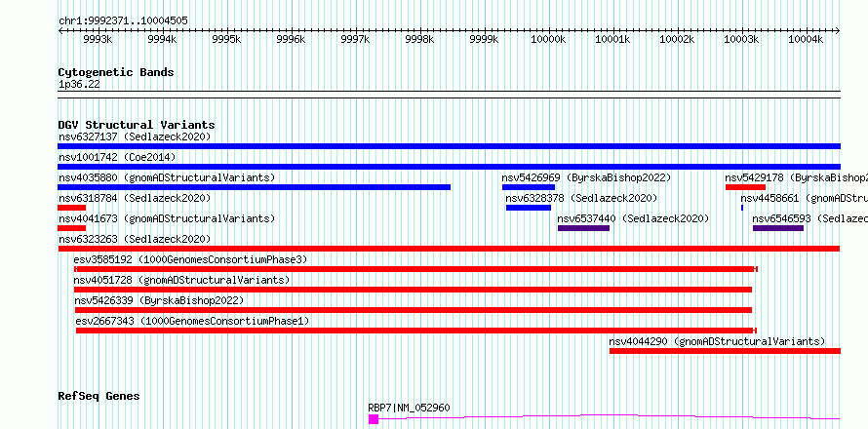Click the red bar under nsv4051728

[413, 290]
